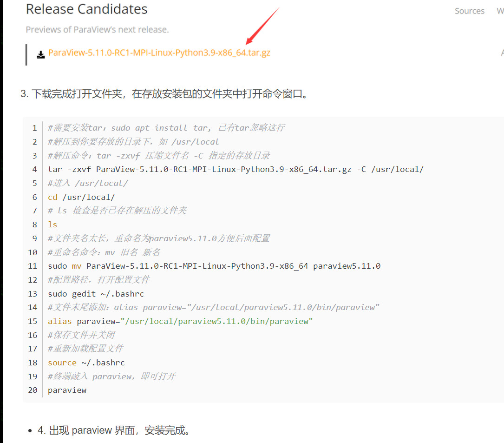The image size is (504, 443).
Task: Click the final "paraview" command on line 20
Action: click(67, 390)
